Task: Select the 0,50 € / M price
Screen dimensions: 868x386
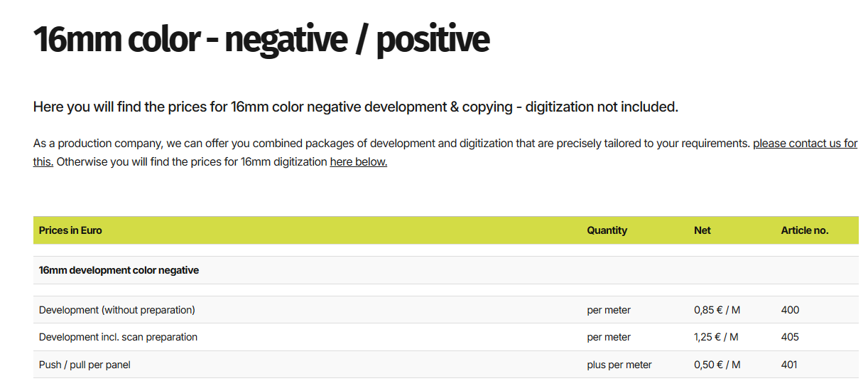Action: coord(717,365)
